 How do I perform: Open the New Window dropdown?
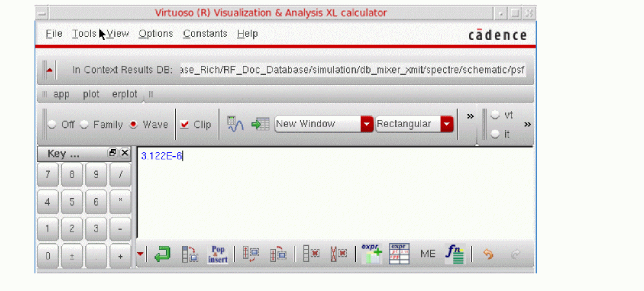pos(324,124)
